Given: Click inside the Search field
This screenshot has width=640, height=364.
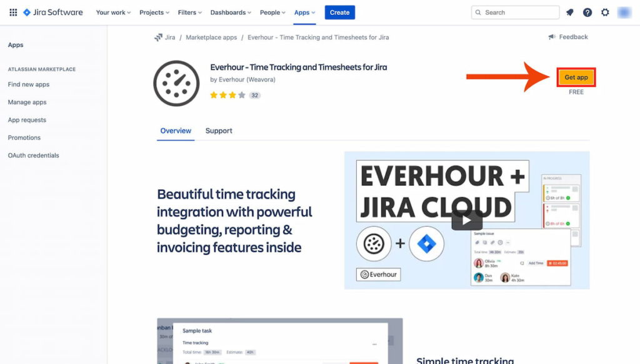Looking at the screenshot, I should [x=515, y=11].
